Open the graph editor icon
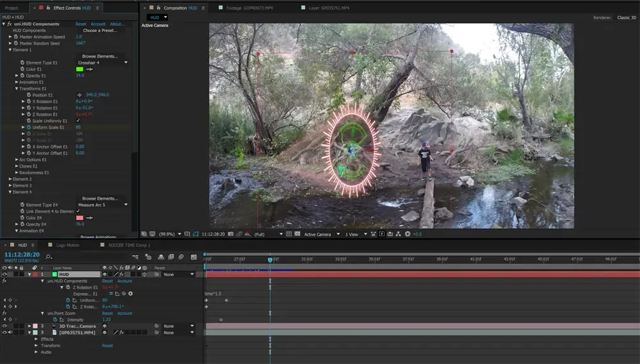Screen dimensions: 640x364 (193, 257)
